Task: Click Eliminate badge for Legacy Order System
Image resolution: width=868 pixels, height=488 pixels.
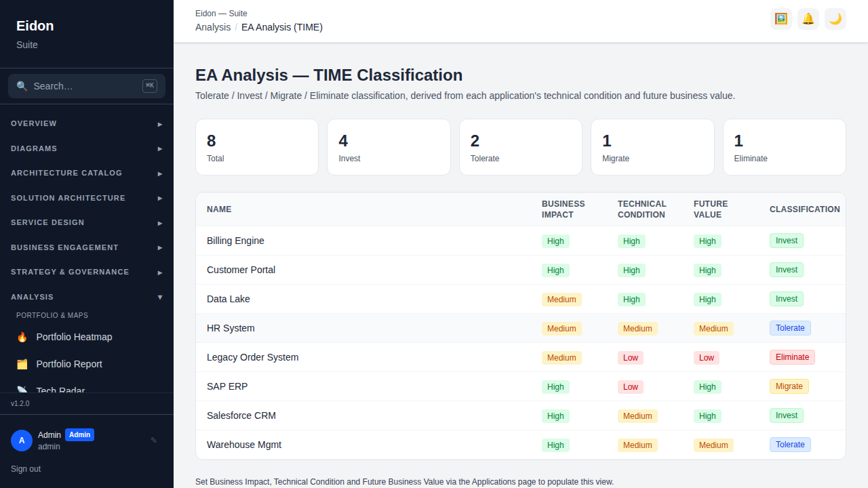Action: pos(792,357)
